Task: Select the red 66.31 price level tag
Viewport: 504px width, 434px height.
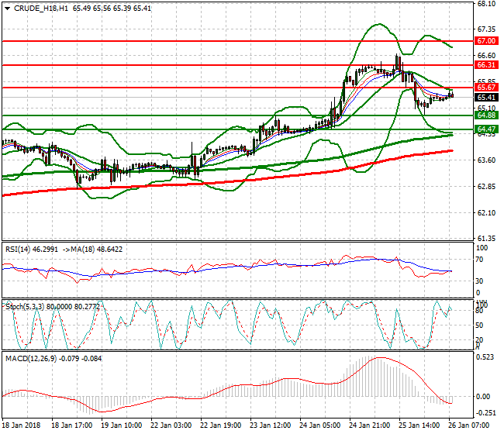Action: coord(486,65)
